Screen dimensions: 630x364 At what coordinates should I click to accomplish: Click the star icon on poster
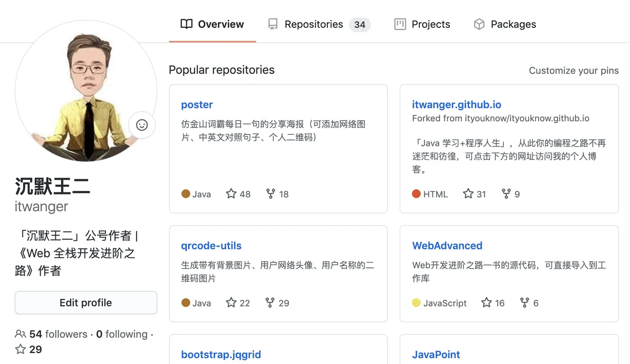pos(231,194)
